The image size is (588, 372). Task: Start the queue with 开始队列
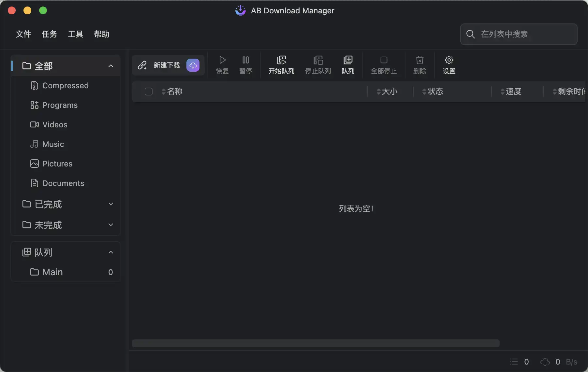(282, 65)
